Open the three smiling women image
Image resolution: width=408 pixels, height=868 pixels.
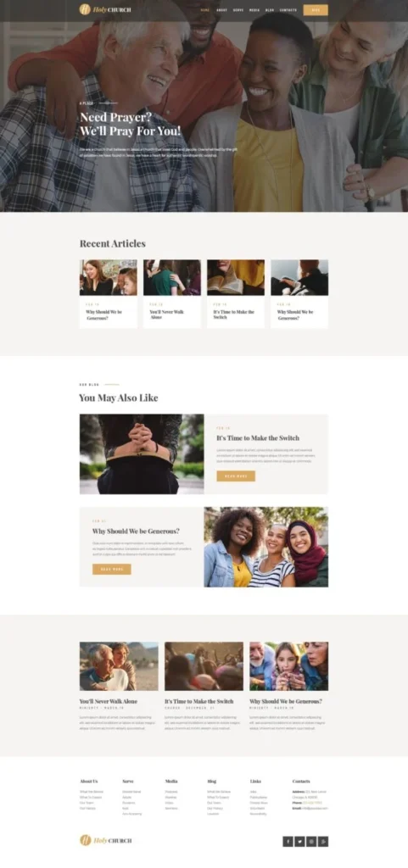[x=266, y=547]
